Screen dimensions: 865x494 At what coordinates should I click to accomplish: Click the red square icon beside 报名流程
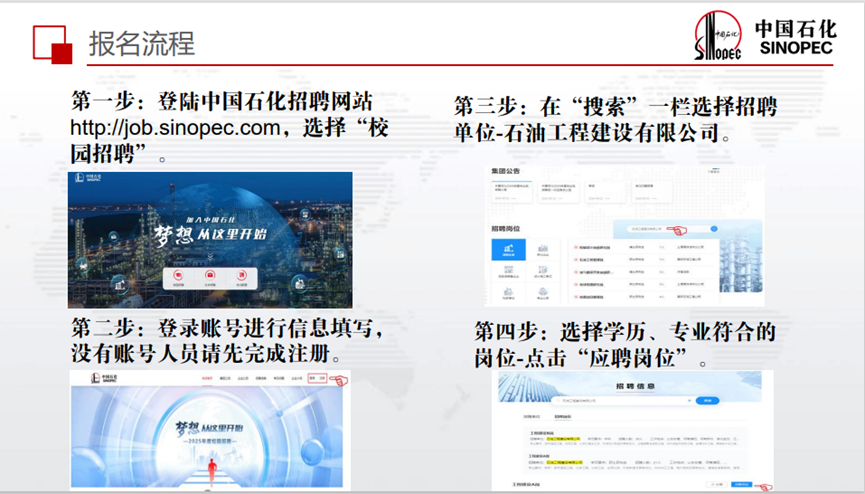(x=51, y=44)
